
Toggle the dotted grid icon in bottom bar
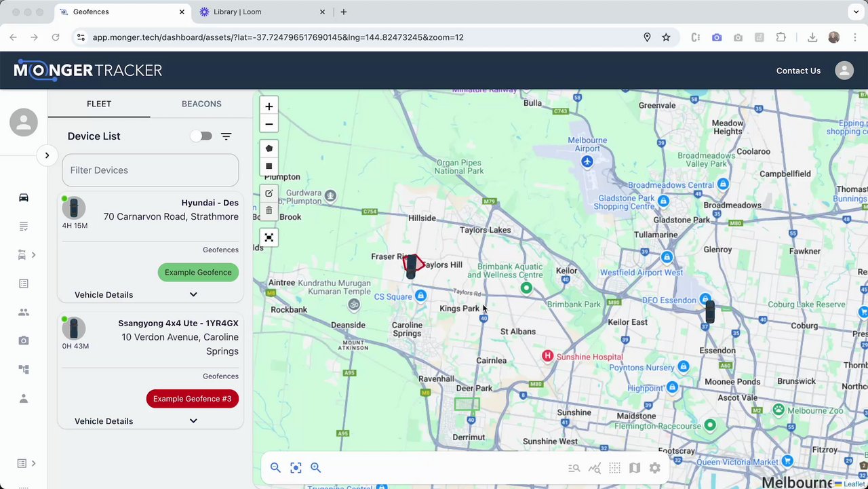(614, 468)
